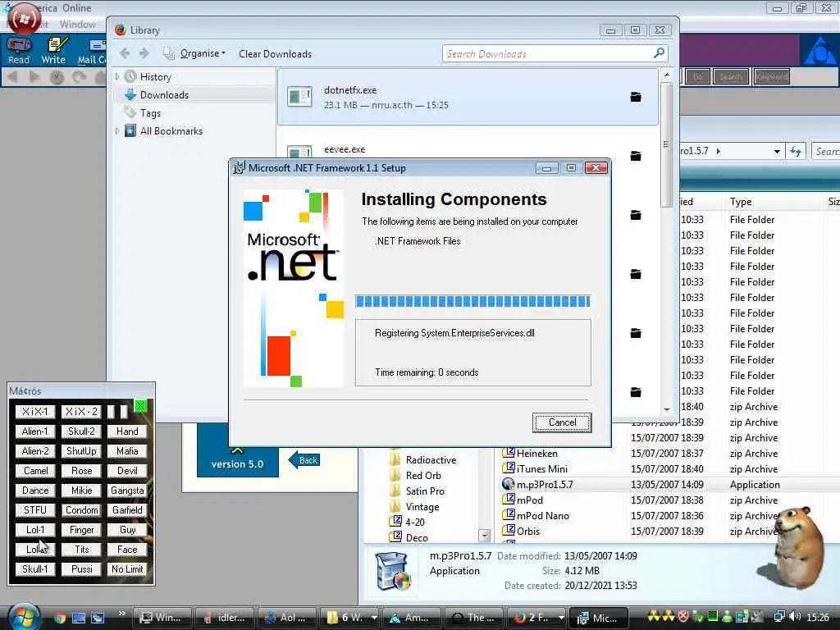The width and height of the screenshot is (840, 630).
Task: Run the XiX-1 macro
Action: (35, 412)
